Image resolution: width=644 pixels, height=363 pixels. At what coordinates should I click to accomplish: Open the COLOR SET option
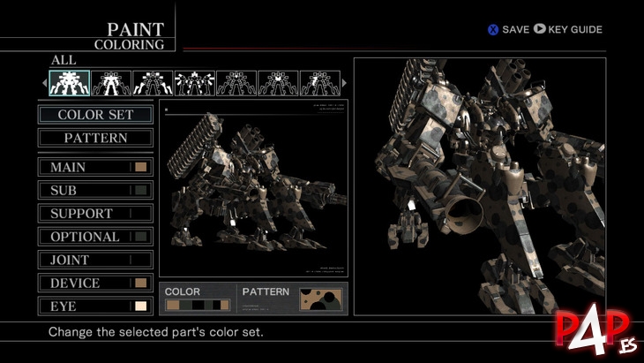pos(95,115)
